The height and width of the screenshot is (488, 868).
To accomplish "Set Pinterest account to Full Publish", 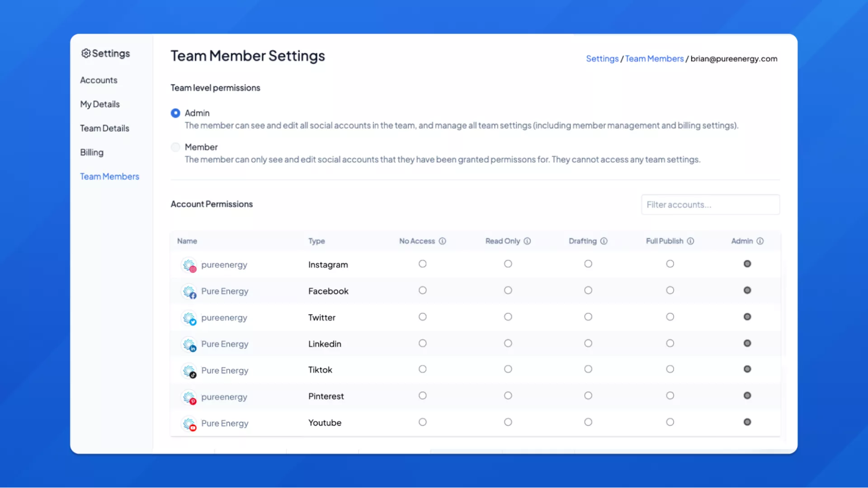I will pyautogui.click(x=670, y=396).
